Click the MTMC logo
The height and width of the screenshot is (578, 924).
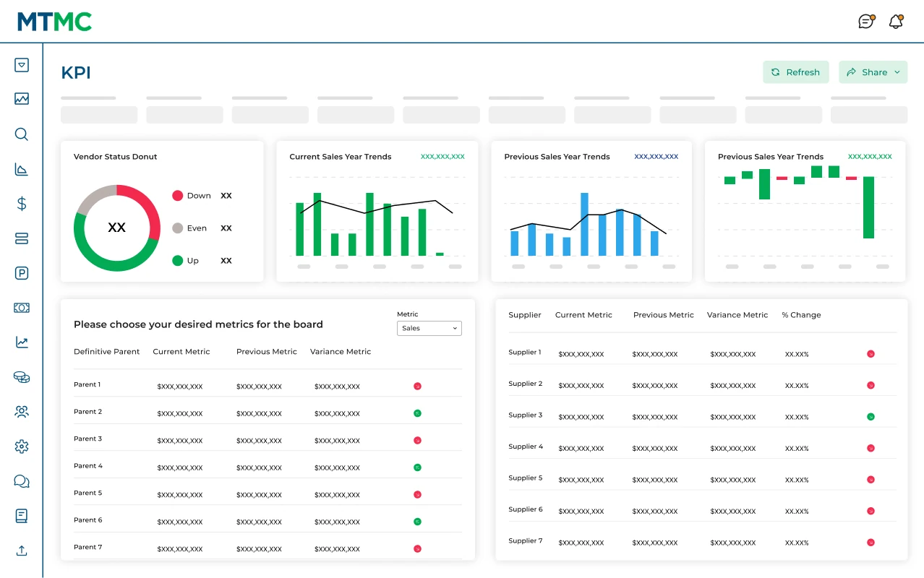(x=55, y=22)
